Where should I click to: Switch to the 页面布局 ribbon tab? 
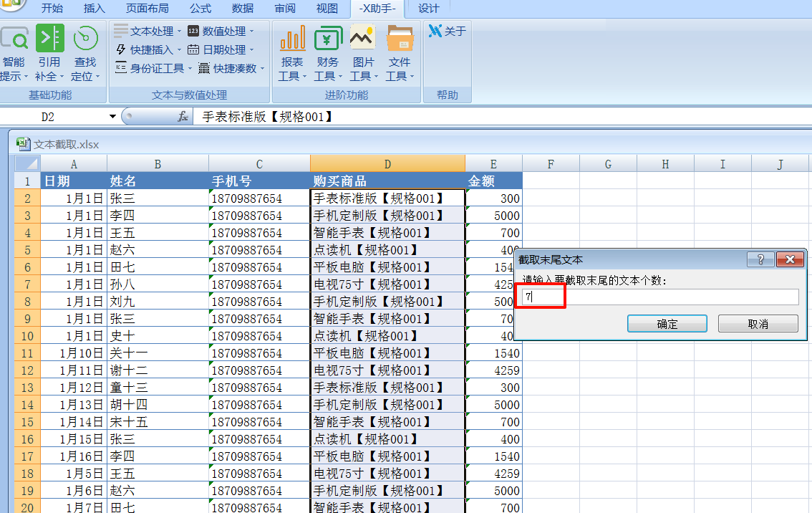click(147, 9)
